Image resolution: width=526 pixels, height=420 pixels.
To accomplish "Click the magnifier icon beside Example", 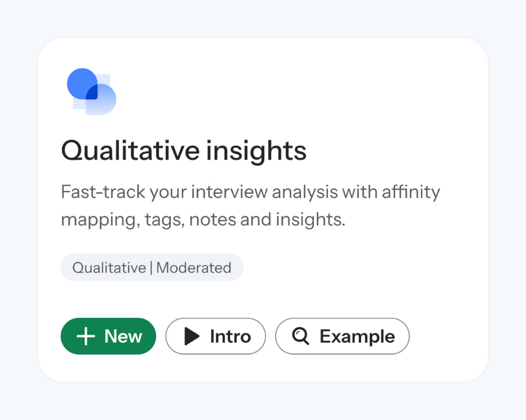I will pos(300,336).
